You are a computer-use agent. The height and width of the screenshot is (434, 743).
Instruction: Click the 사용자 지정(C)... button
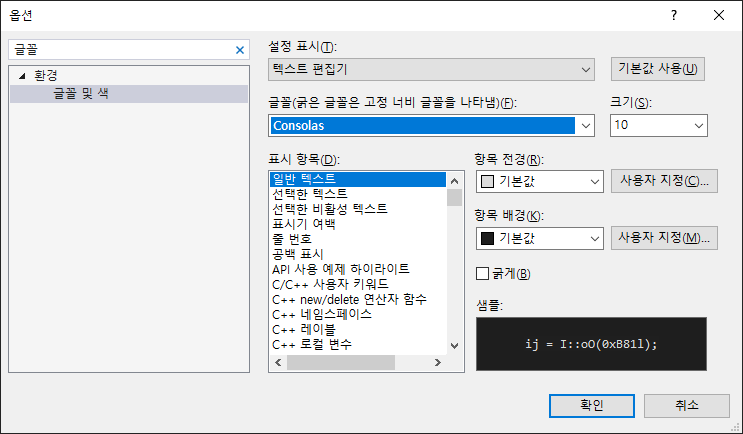coord(664,181)
